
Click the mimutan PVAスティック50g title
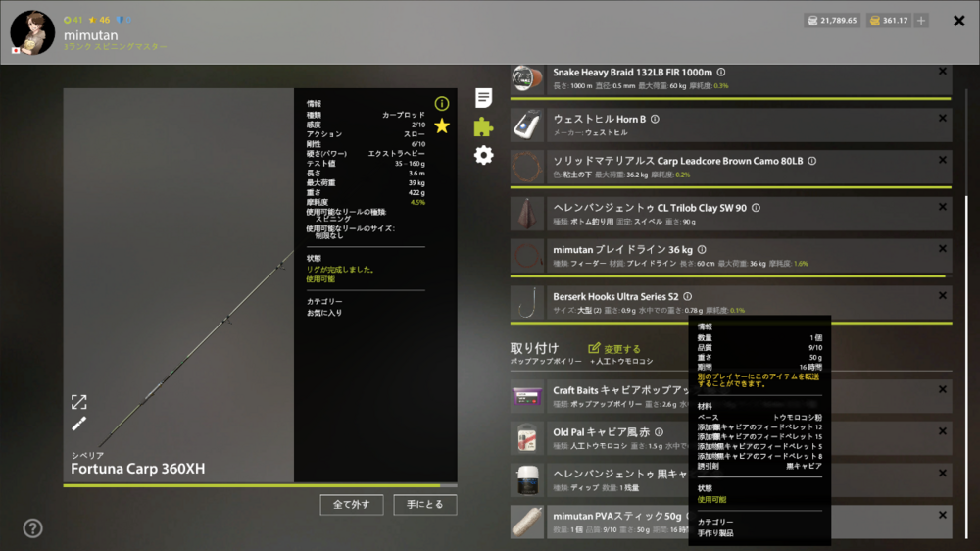(616, 516)
